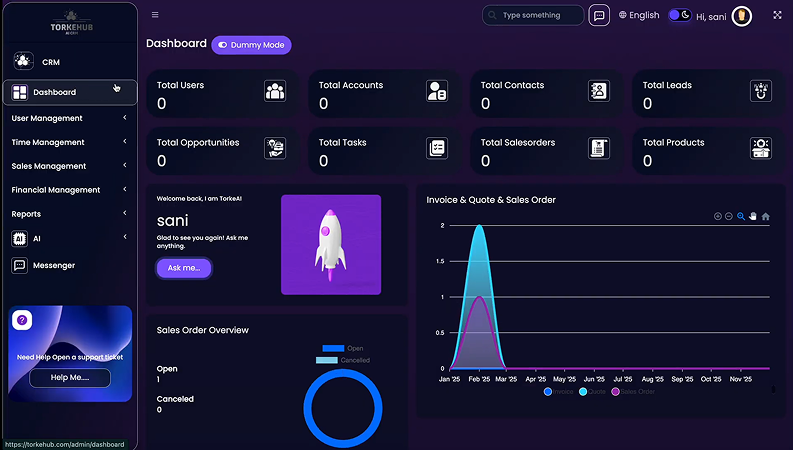Click the rocket illustration thumbnail

(331, 244)
